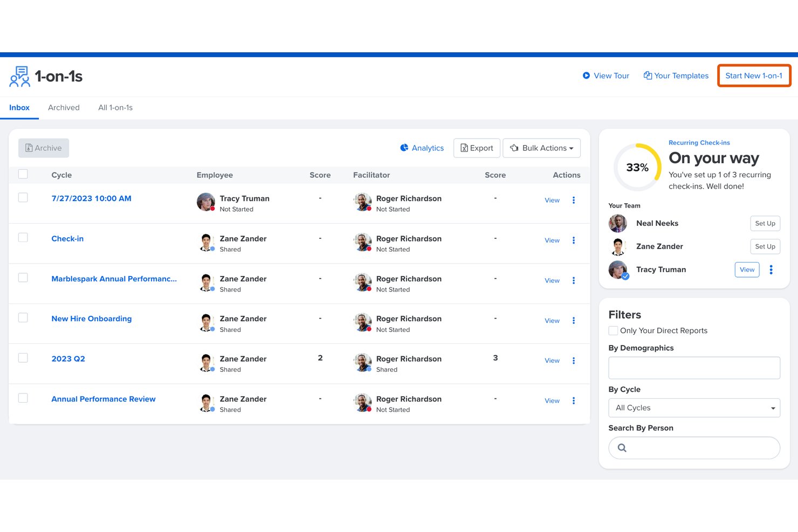The image size is (798, 532).
Task: Click View for the 2023 Q2 row
Action: tap(552, 361)
